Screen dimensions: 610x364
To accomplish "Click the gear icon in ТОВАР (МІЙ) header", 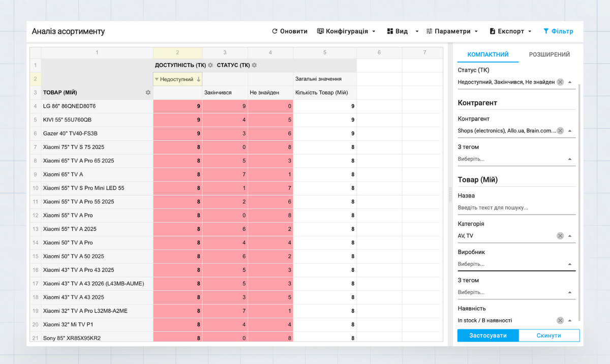I will [148, 93].
